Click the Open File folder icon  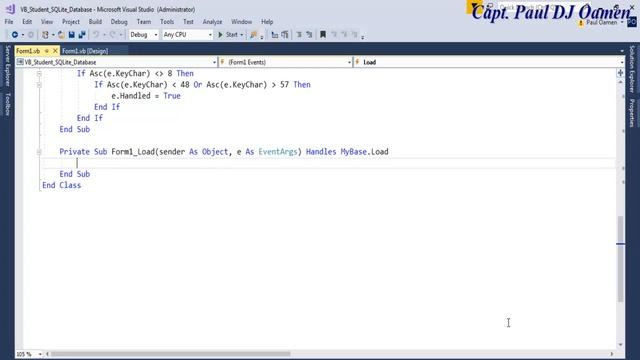61,35
